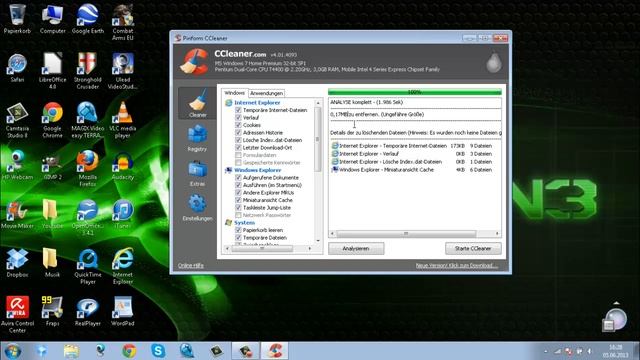Click Neue Version download link

point(457,266)
